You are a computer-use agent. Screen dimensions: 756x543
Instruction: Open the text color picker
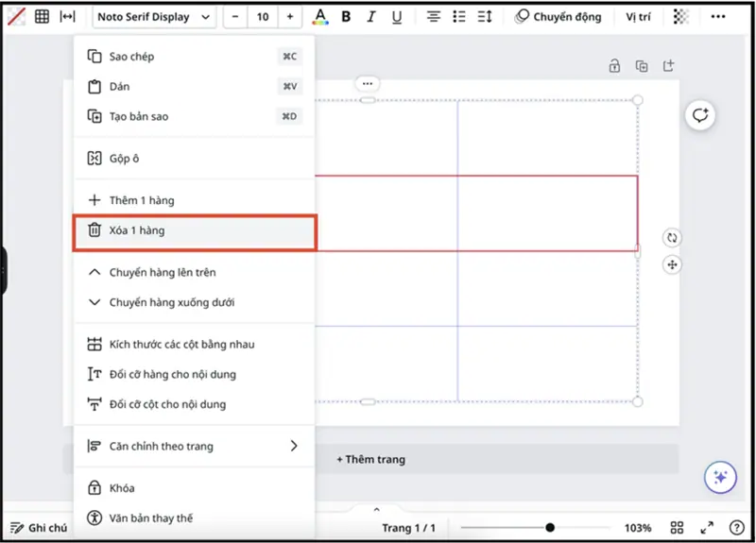click(x=320, y=17)
